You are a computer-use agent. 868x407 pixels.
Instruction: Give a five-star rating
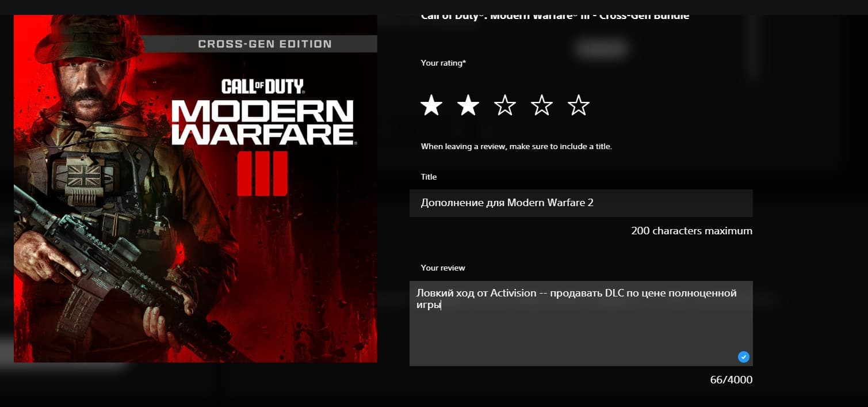pos(579,105)
